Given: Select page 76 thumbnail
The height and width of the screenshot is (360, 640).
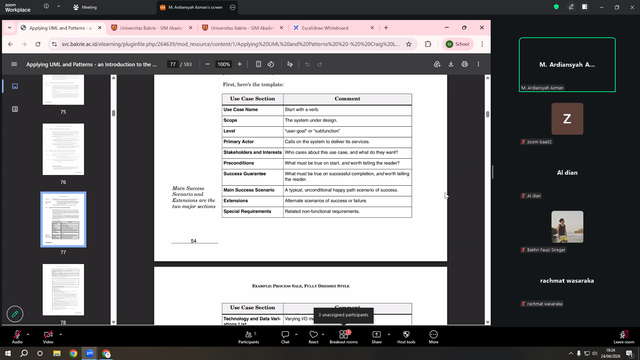Looking at the screenshot, I should (x=63, y=149).
